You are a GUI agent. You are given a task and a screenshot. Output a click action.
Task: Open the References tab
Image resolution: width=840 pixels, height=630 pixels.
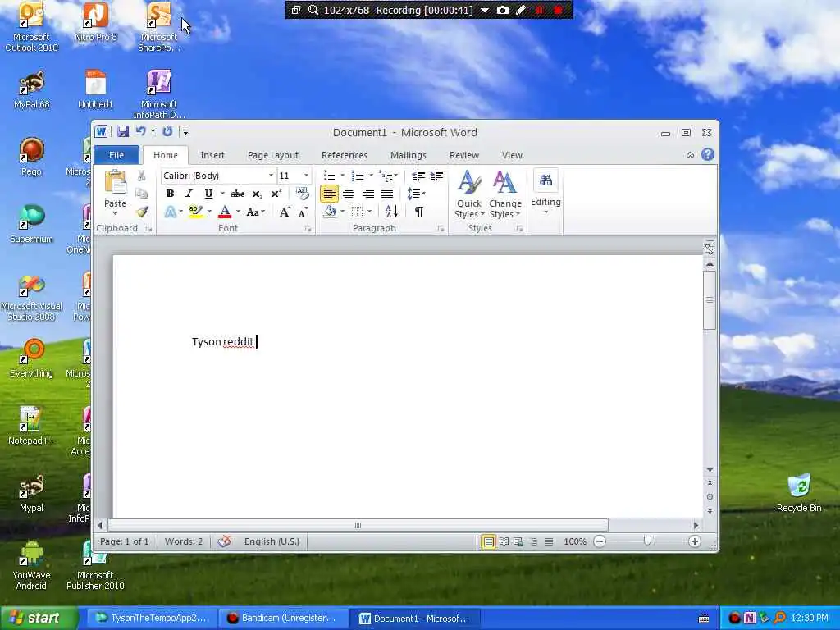[345, 155]
